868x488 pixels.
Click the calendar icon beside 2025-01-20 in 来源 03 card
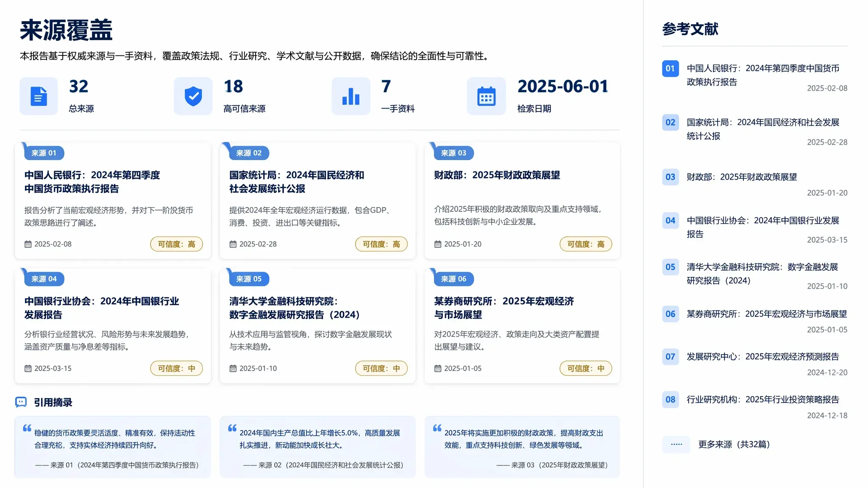[x=438, y=244]
